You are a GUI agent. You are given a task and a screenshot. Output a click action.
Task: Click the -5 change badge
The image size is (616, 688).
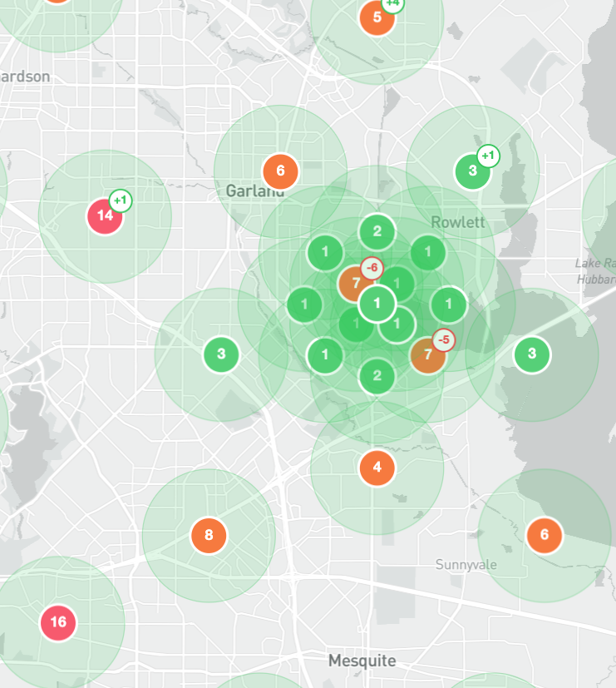(444, 339)
